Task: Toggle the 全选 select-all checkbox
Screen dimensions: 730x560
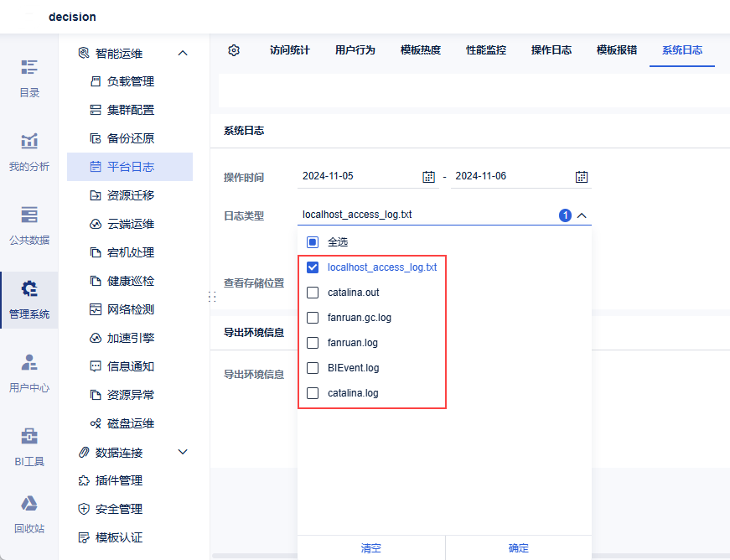Action: coord(313,242)
